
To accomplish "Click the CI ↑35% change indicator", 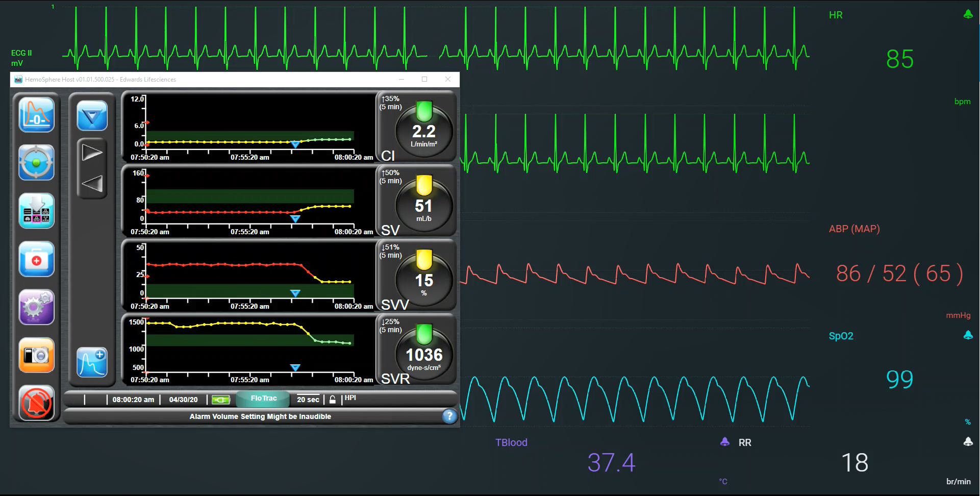I will tap(390, 103).
